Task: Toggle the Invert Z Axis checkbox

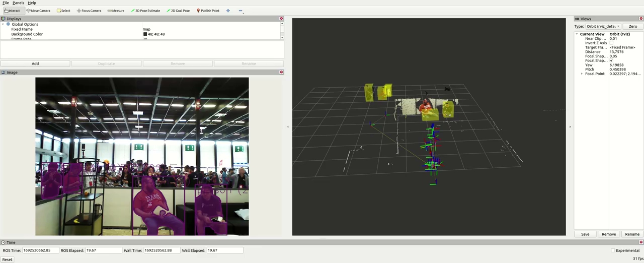Action: (611, 43)
